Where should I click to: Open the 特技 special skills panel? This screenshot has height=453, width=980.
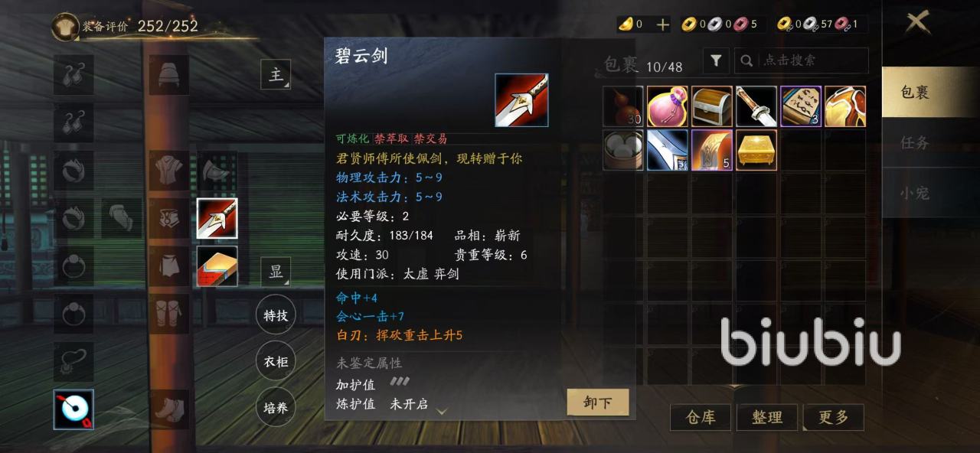[276, 314]
